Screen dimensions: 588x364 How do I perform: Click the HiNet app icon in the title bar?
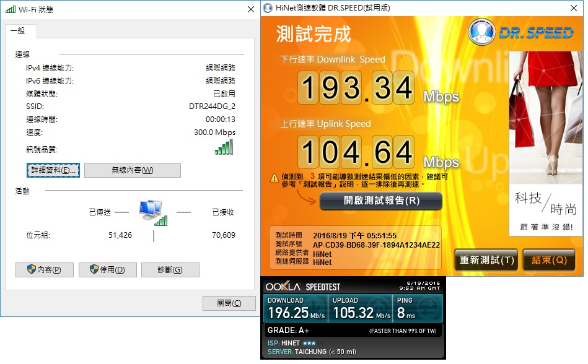(268, 8)
